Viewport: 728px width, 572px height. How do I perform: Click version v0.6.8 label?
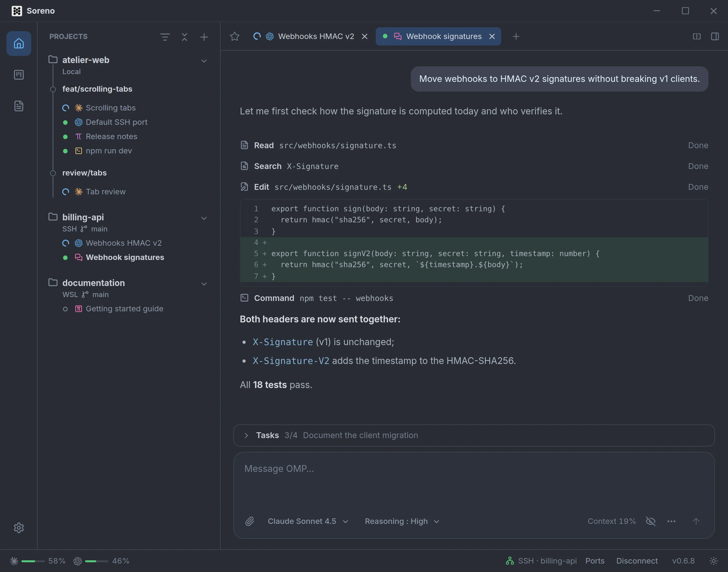point(683,561)
